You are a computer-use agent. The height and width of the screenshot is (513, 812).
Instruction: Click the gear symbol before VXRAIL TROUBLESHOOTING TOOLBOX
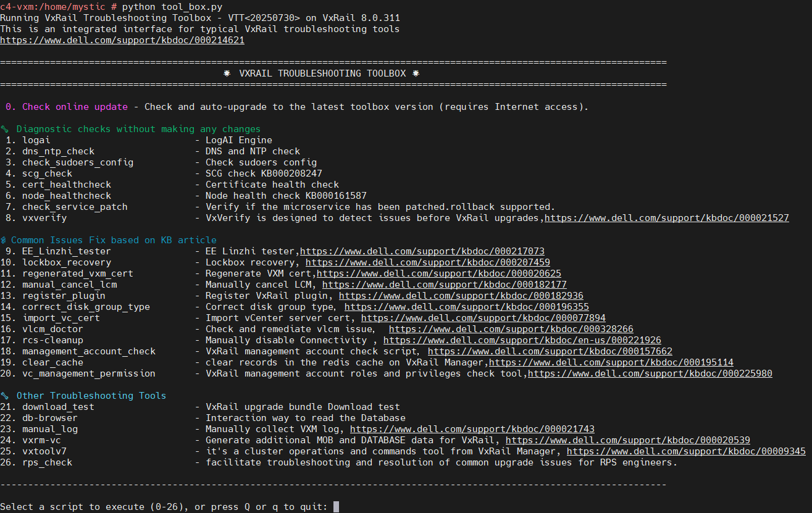point(227,73)
